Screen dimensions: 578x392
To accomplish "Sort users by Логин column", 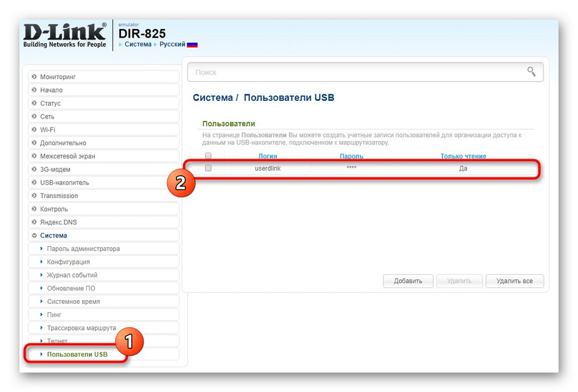I will [268, 156].
